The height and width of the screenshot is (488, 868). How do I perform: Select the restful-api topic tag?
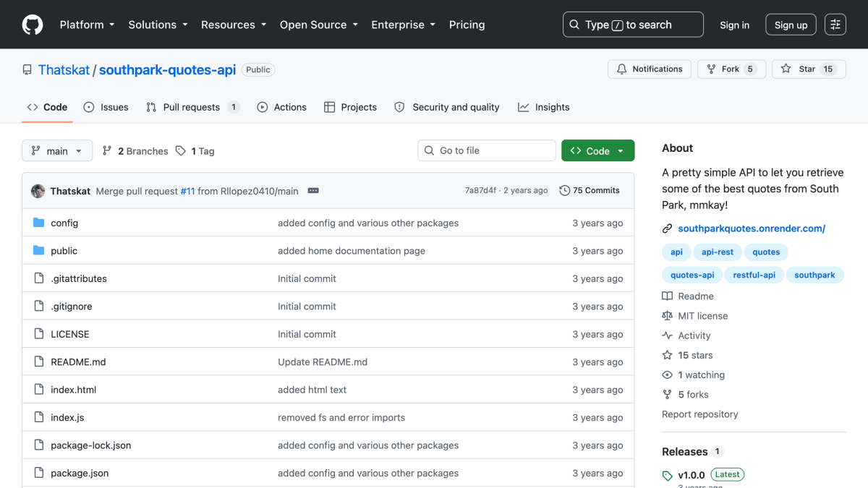[x=754, y=275]
